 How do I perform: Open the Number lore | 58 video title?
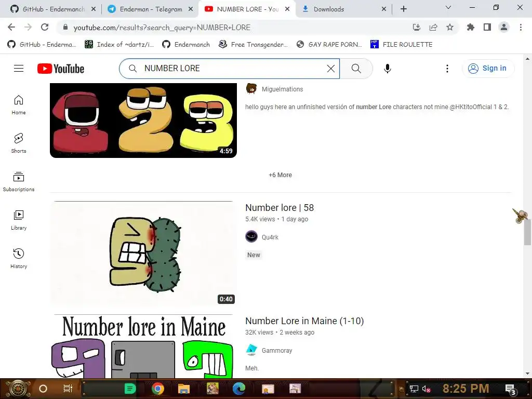280,208
